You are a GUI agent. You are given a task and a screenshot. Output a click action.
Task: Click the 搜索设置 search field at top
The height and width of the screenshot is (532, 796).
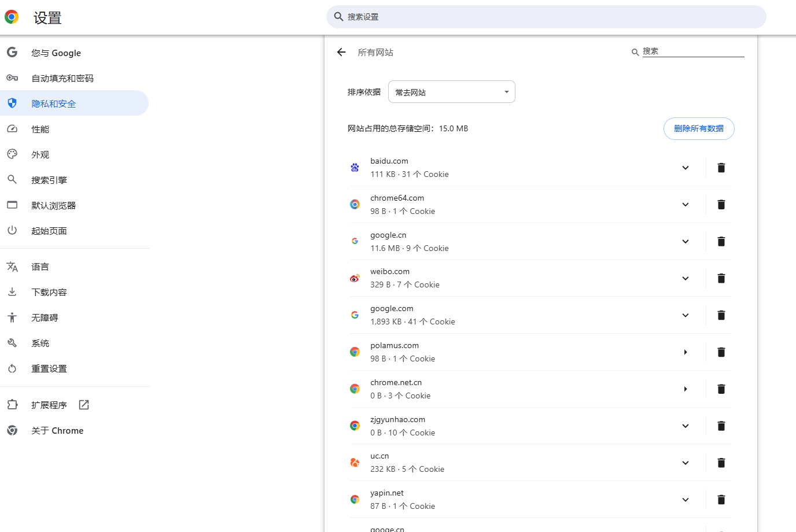click(546, 17)
